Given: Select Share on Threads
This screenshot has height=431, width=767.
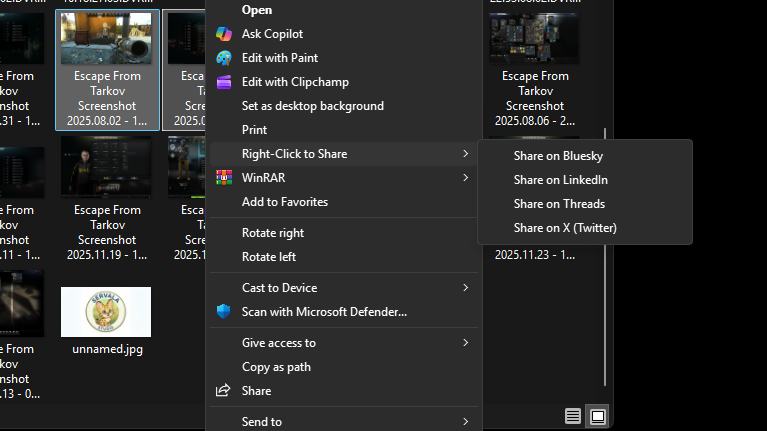Looking at the screenshot, I should click(x=585, y=204).
